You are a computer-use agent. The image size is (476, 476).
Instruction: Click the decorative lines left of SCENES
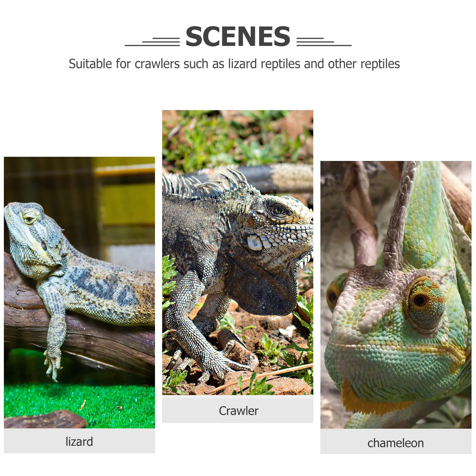tap(152, 42)
